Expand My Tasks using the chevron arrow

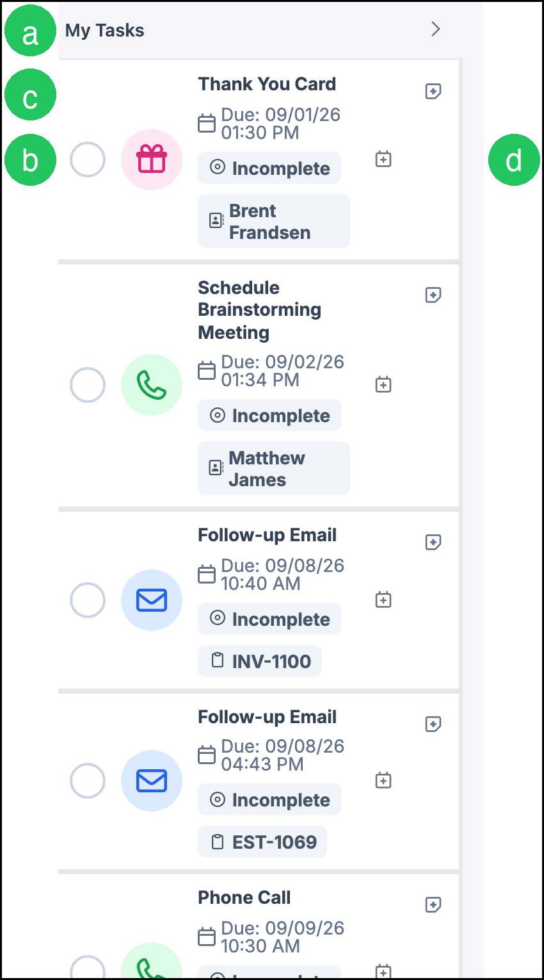tap(436, 29)
